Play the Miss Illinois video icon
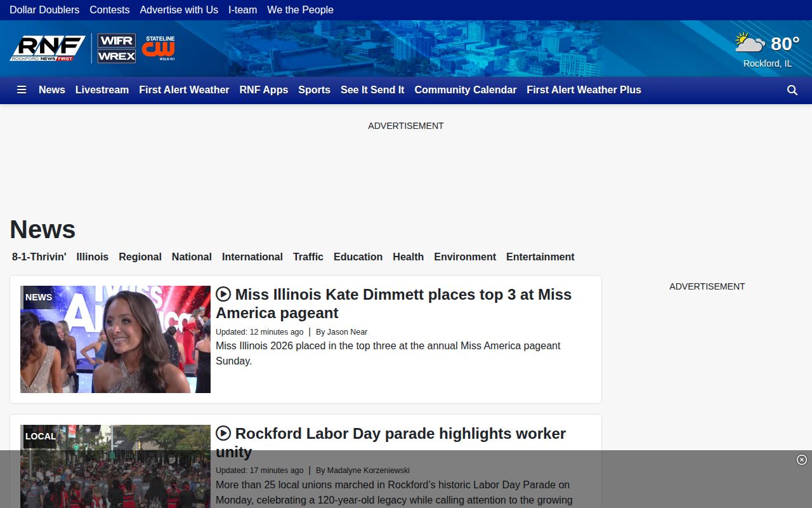The width and height of the screenshot is (812, 508). 223,294
